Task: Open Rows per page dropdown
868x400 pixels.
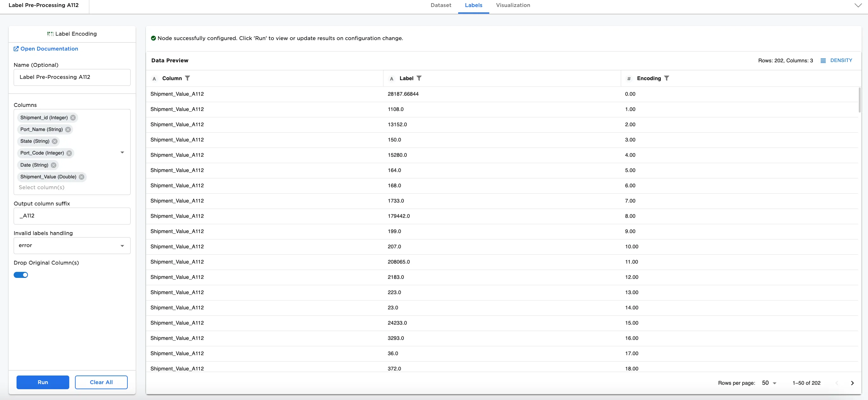Action: pyautogui.click(x=769, y=383)
